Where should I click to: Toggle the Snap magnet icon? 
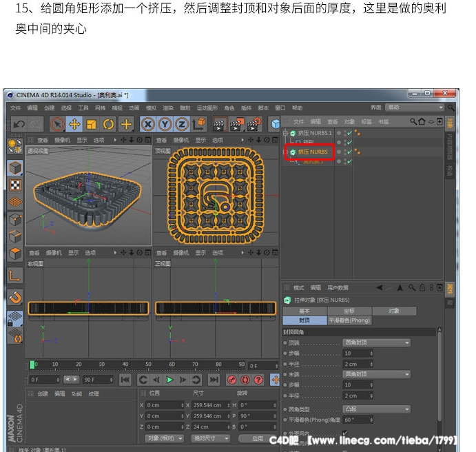(x=15, y=298)
